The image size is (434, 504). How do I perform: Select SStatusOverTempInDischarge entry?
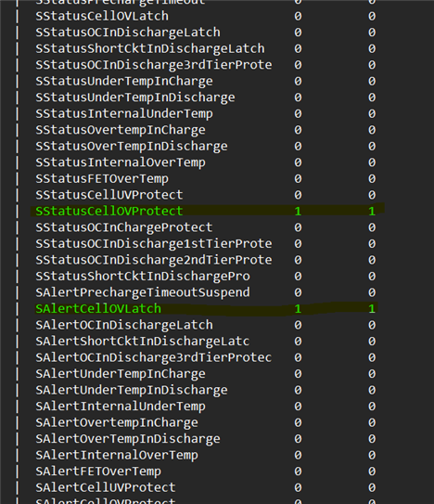(x=132, y=147)
